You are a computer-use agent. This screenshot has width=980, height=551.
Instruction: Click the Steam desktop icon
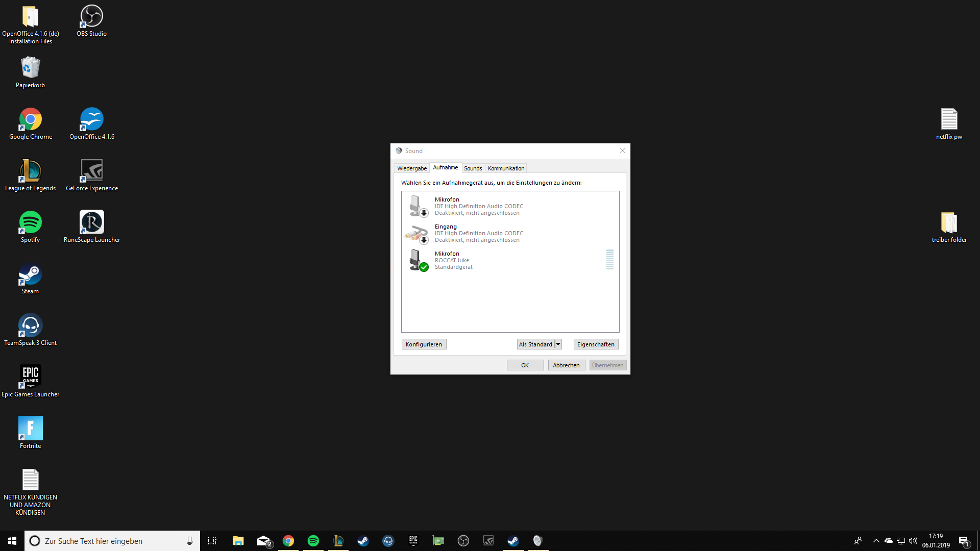pos(30,279)
